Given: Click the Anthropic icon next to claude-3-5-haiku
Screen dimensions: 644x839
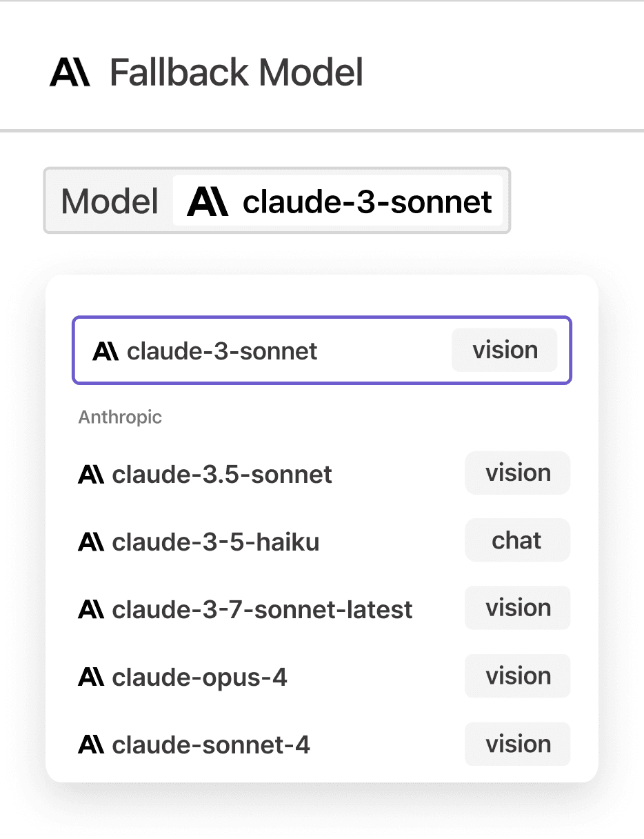Looking at the screenshot, I should point(91,542).
